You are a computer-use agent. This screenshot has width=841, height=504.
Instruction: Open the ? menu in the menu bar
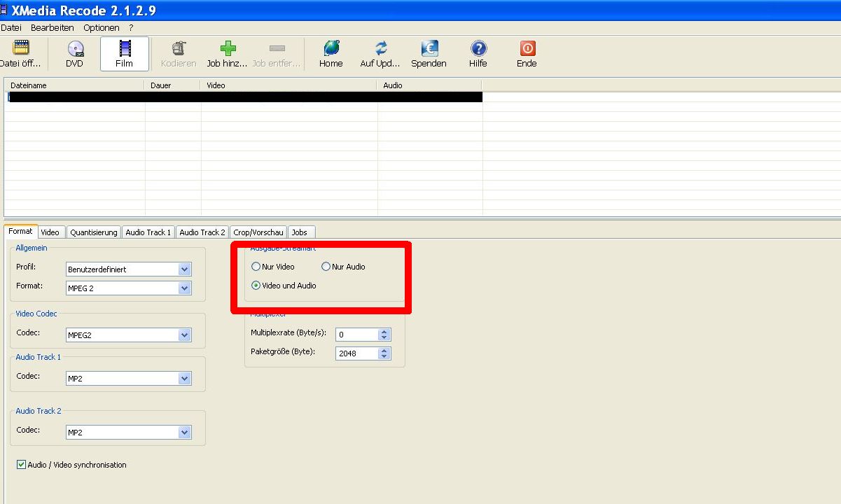tap(131, 28)
